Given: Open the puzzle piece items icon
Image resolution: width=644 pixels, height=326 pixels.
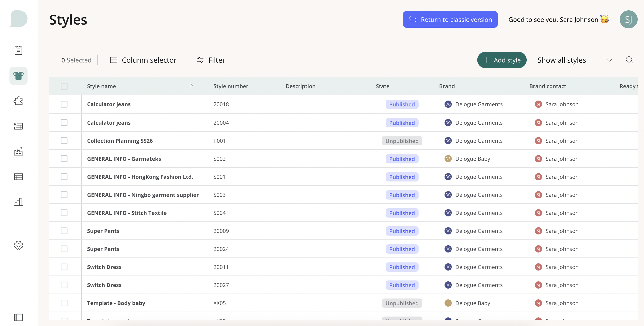Looking at the screenshot, I should click(x=19, y=101).
